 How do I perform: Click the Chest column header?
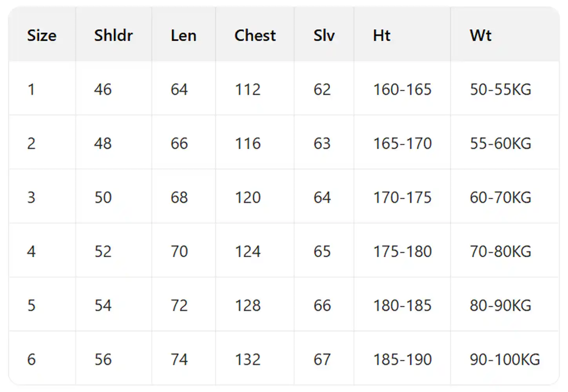tap(255, 36)
